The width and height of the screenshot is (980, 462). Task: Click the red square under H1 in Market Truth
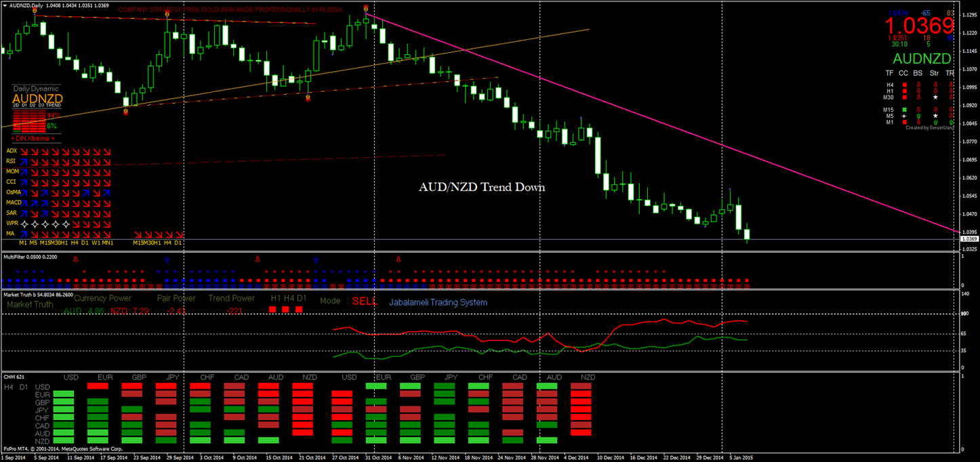274,310
